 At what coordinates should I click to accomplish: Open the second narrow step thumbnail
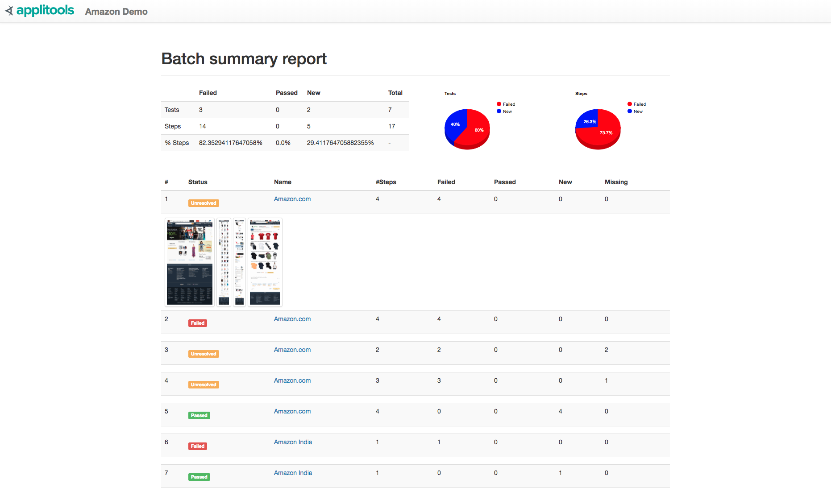coord(224,262)
